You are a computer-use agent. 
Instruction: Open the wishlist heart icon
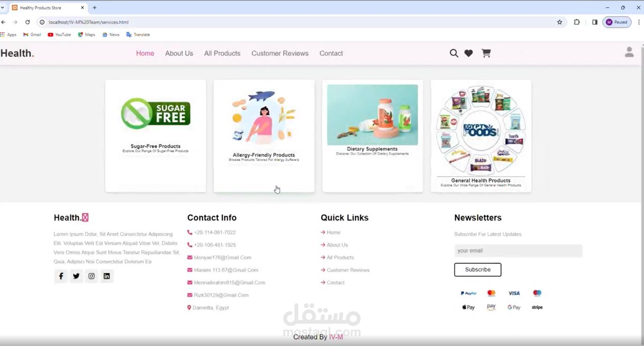point(468,53)
